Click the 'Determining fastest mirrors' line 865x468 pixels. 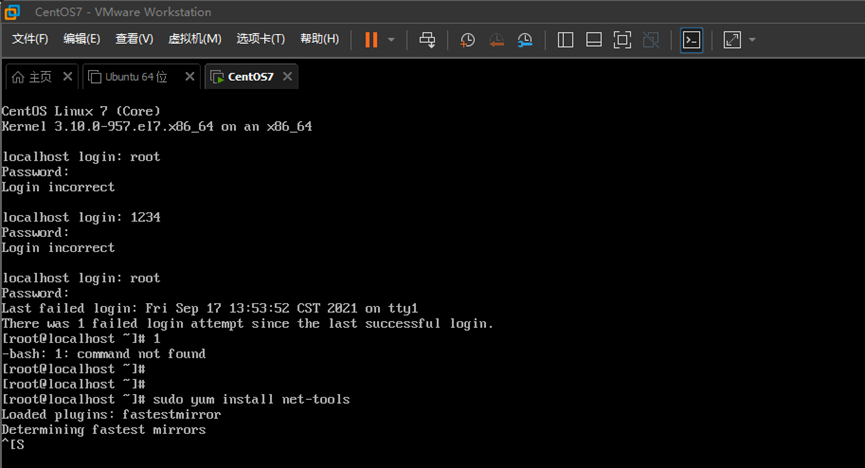point(104,429)
